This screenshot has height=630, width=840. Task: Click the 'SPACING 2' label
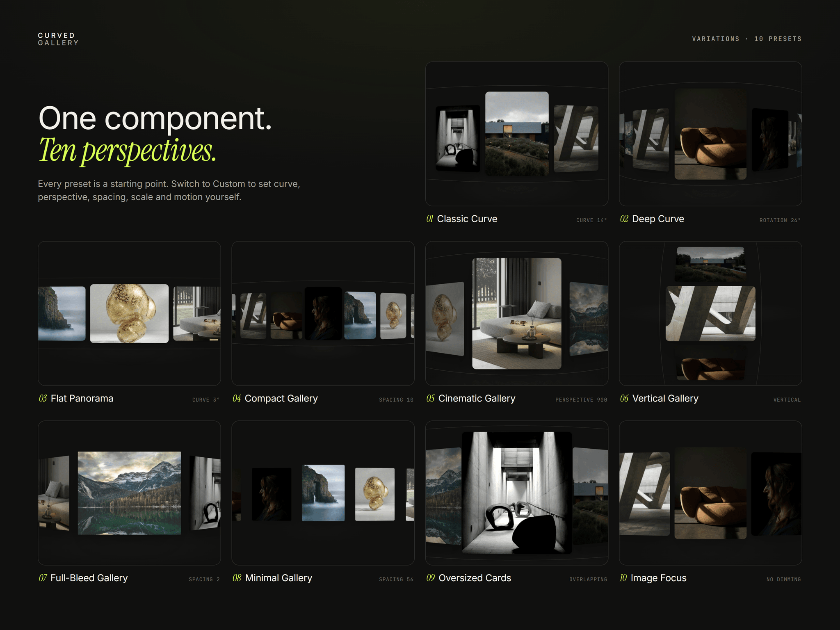tap(204, 580)
